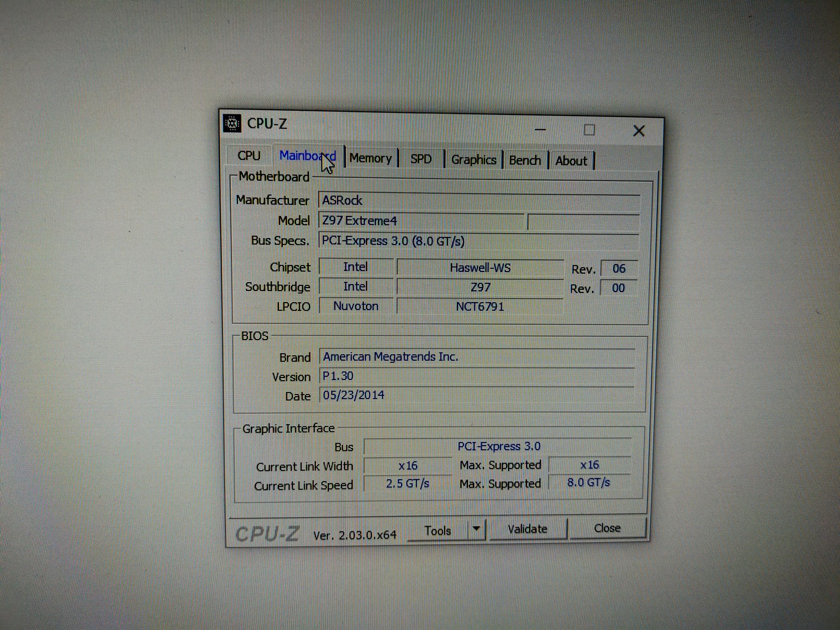Click the P1.30 BIOS version value

(477, 376)
